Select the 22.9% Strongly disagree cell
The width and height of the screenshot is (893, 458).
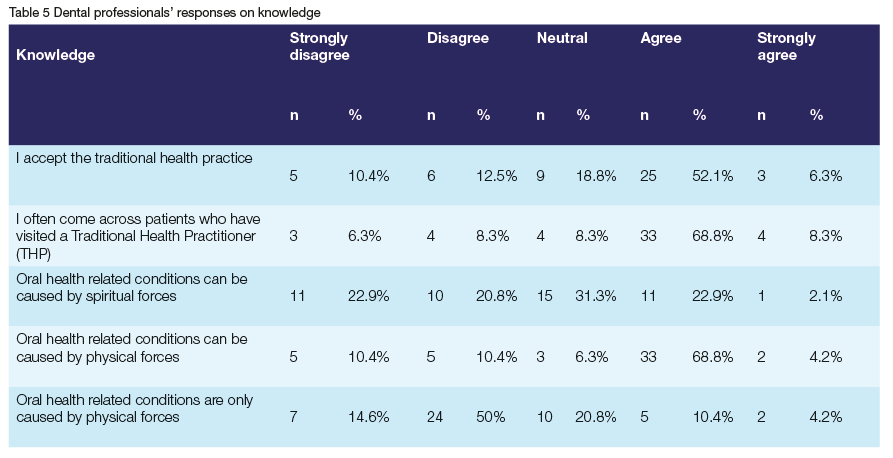pos(368,297)
